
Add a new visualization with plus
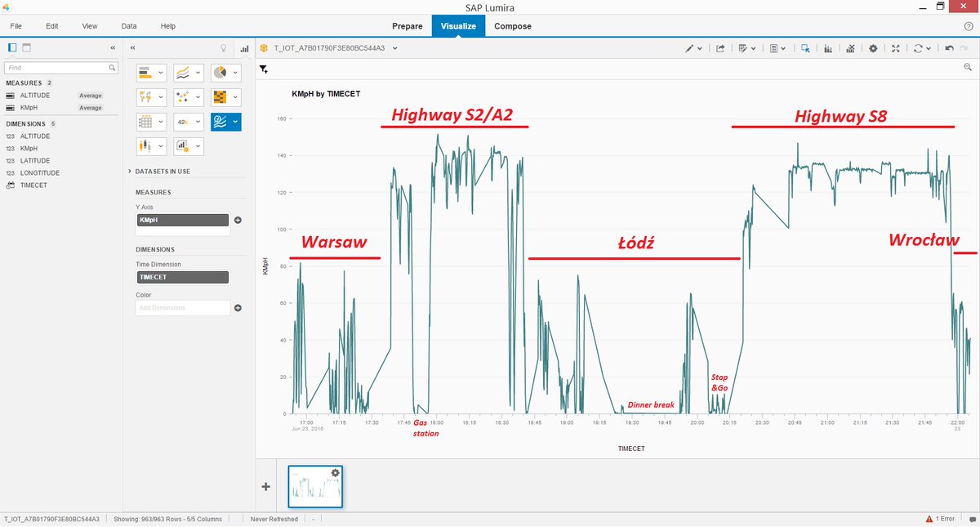[x=265, y=486]
